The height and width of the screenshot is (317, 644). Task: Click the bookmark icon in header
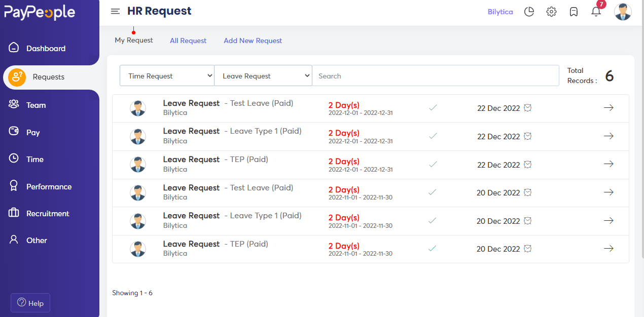click(x=574, y=12)
